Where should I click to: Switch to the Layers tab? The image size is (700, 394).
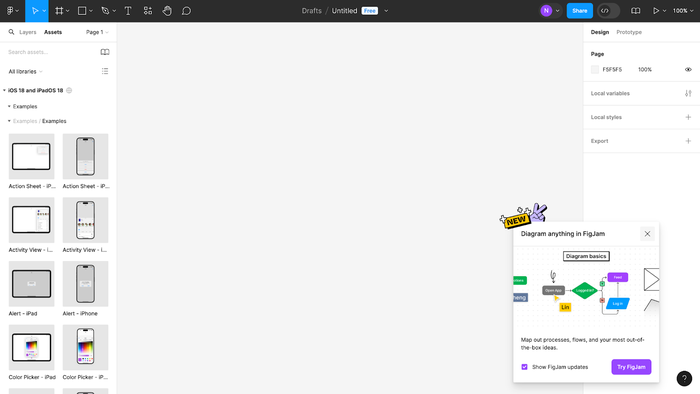28,32
